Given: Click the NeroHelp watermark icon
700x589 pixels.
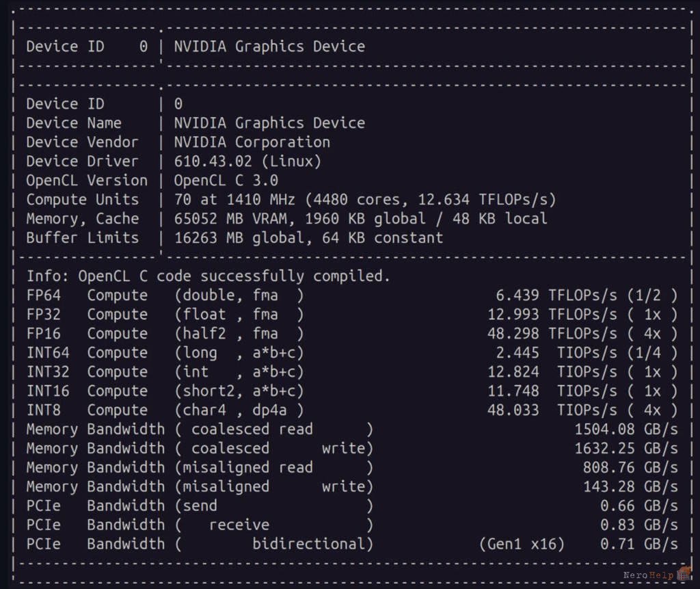Looking at the screenshot, I should coord(684,573).
